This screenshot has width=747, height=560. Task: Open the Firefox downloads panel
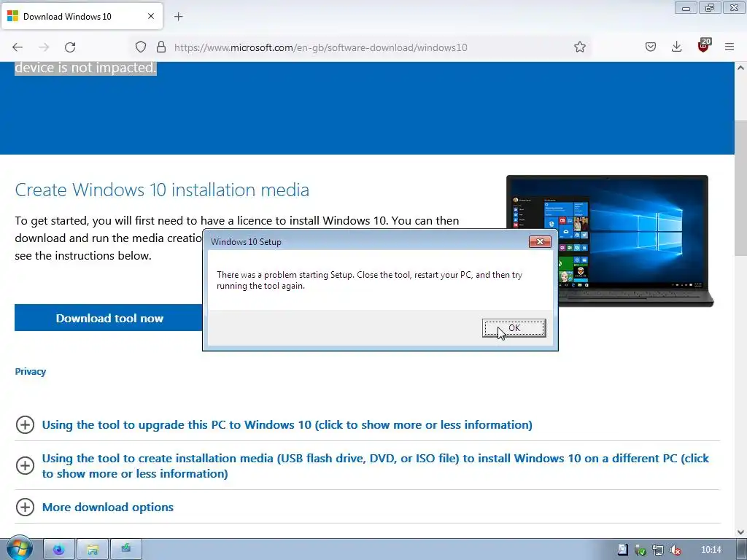click(676, 47)
